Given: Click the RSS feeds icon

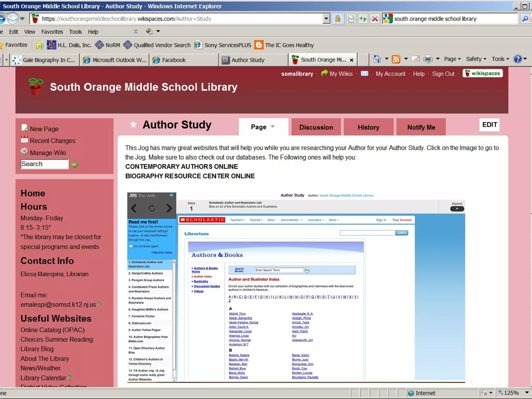Looking at the screenshot, I should [396, 59].
